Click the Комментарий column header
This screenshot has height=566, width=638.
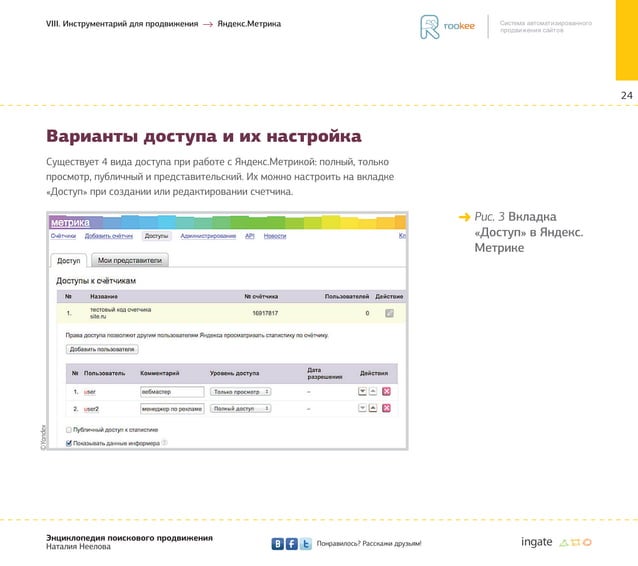(160, 373)
